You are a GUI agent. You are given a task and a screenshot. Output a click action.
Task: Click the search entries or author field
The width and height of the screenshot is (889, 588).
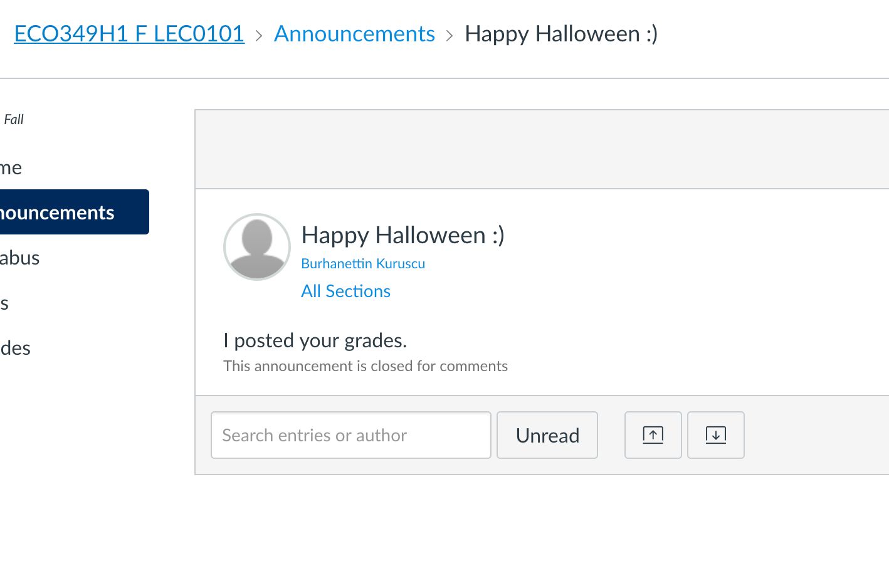[350, 435]
